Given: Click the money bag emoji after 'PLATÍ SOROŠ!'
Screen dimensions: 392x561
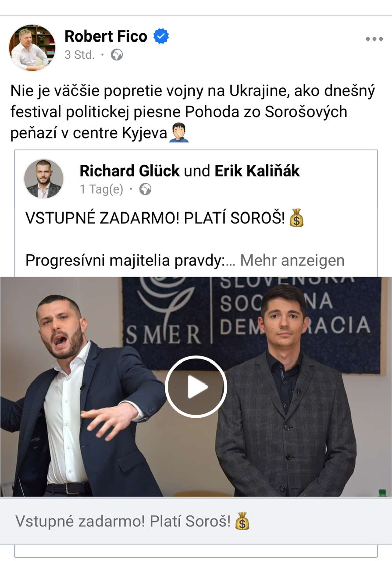Looking at the screenshot, I should pos(297,218).
